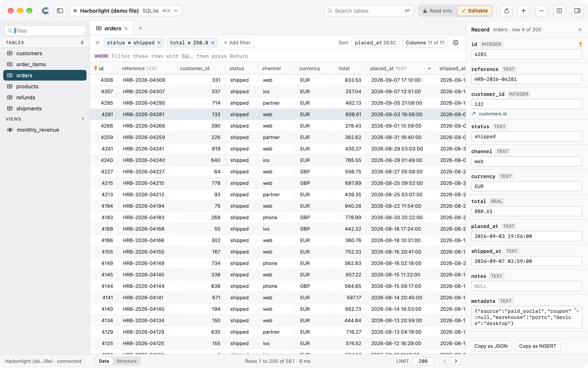Image resolution: width=588 pixels, height=368 pixels.
Task: Click the plus icon in the toolbar
Action: click(x=523, y=11)
